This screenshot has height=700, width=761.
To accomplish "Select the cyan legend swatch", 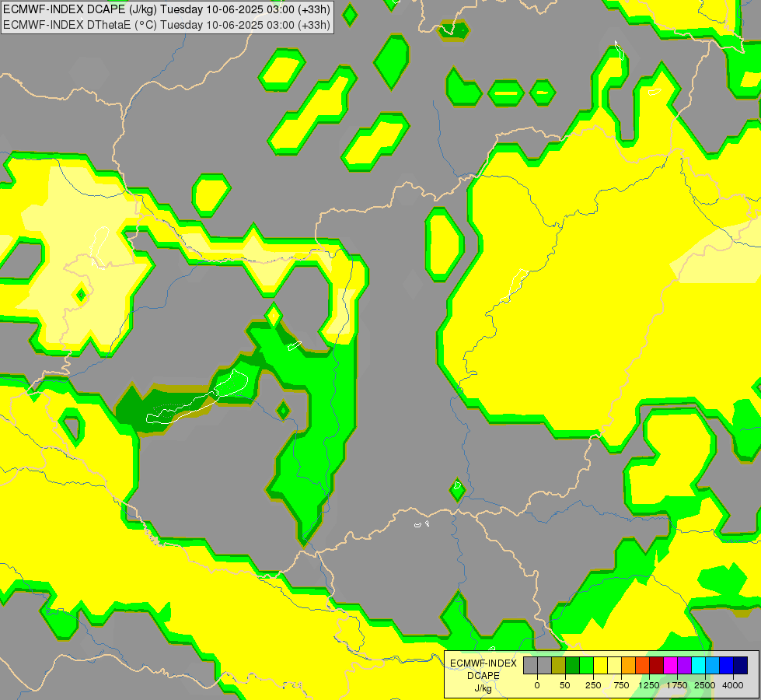I will click(699, 665).
